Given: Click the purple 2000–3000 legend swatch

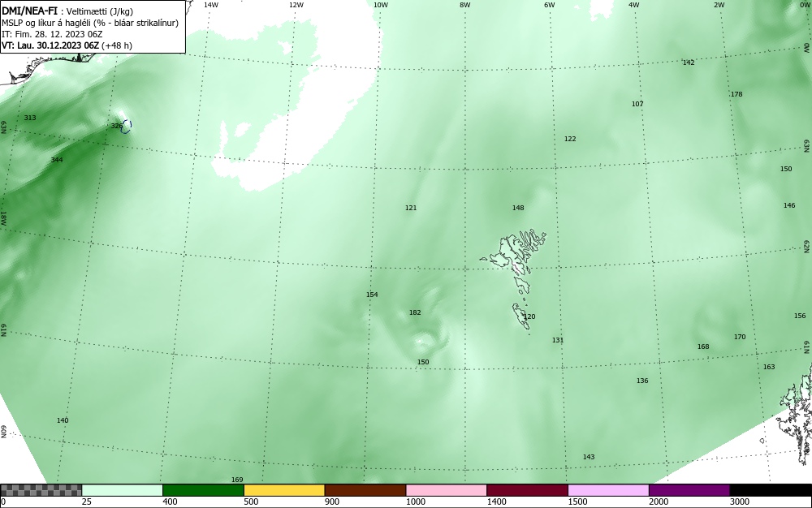Looking at the screenshot, I should coord(689,490).
